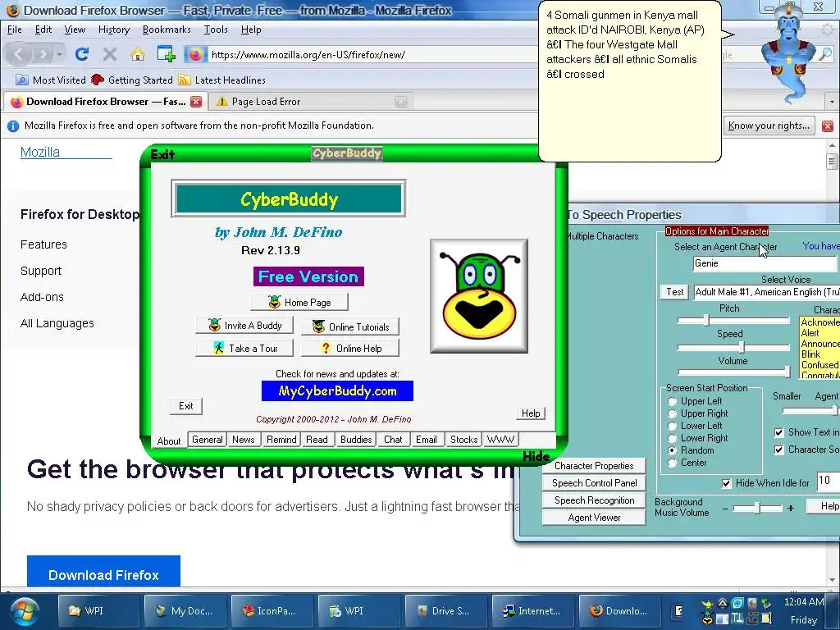840x630 pixels.
Task: Click the Stop loading X icon
Action: 110,54
